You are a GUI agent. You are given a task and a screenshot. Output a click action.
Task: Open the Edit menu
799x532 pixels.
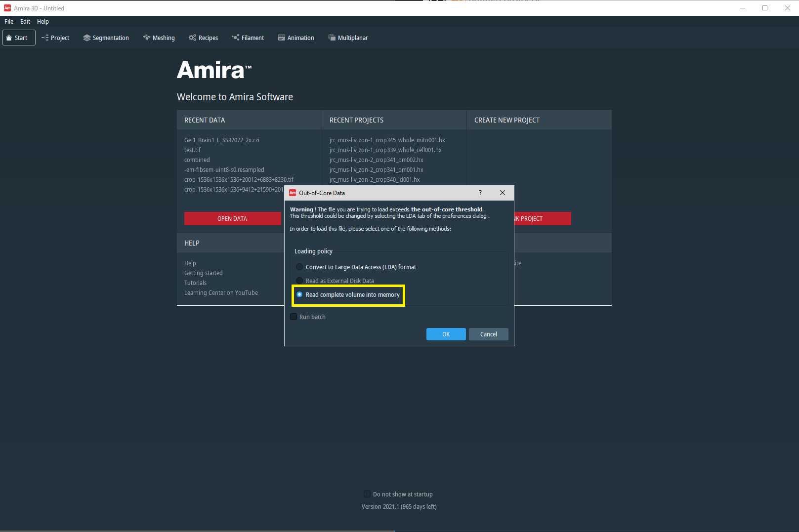tap(25, 21)
